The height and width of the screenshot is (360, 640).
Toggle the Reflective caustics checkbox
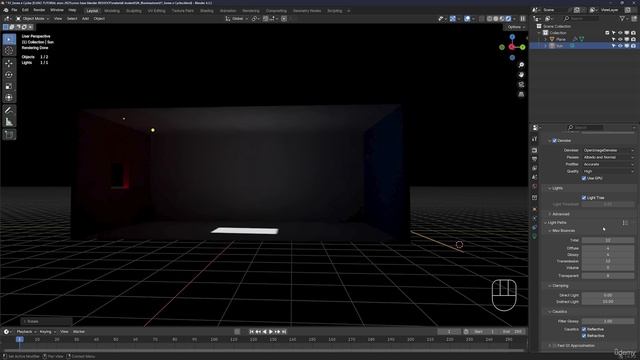(x=584, y=329)
